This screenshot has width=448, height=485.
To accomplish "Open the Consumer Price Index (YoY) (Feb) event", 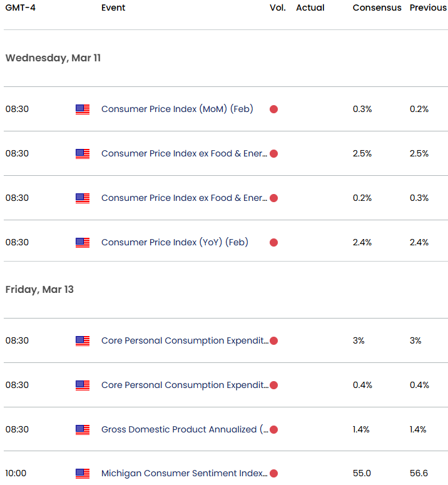I will tap(175, 242).
